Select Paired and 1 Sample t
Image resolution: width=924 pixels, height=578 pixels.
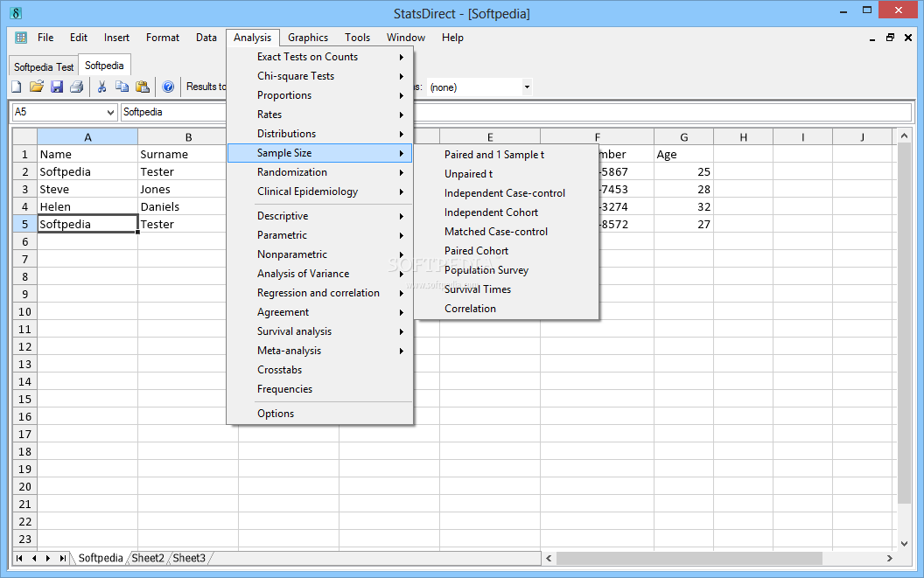coord(507,155)
